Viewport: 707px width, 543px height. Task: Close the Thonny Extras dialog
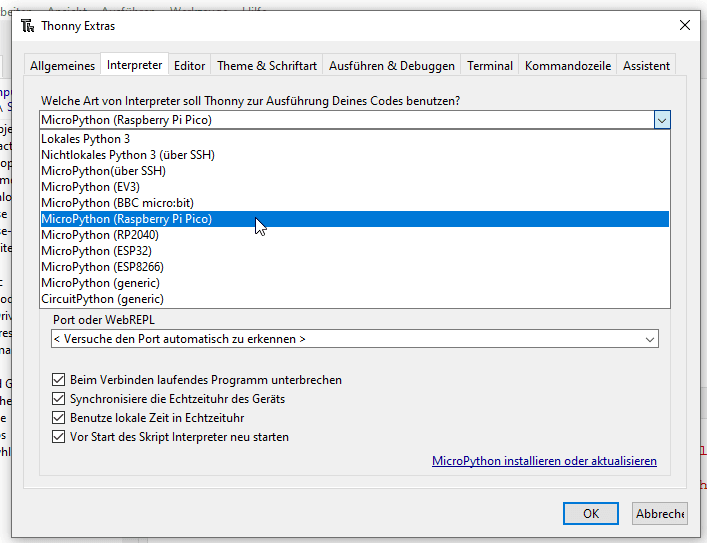(684, 25)
